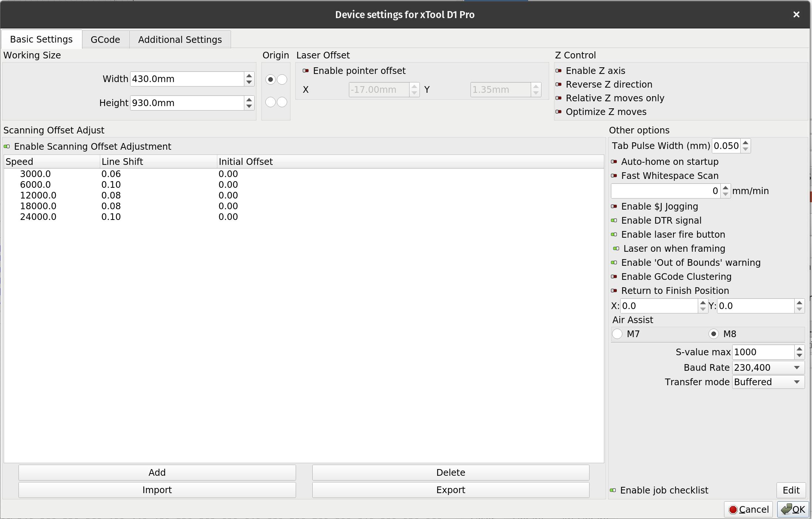Increase Width using the up arrow
The height and width of the screenshot is (519, 812).
click(x=249, y=76)
